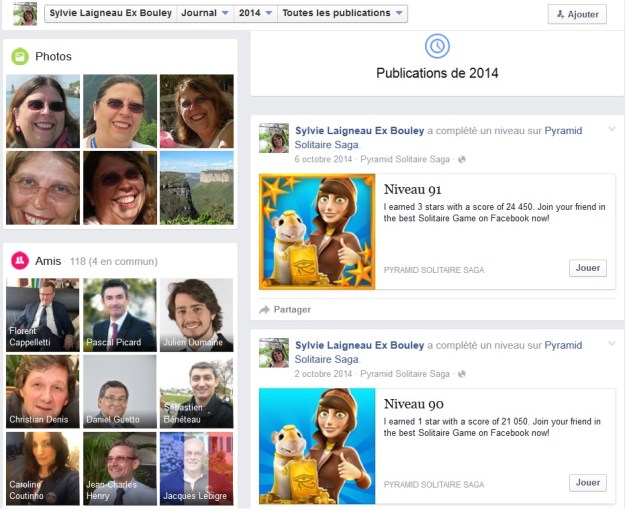
Task: Open friend Sébastien Bénéteau's profile
Action: [x=197, y=391]
